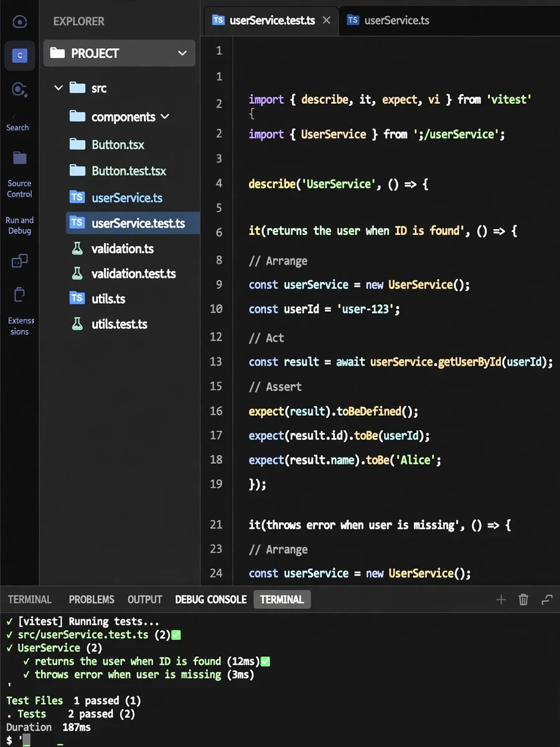The image size is (560, 747).
Task: Click terminal result "throws error when user is missing (3ms)"
Action: coord(139,674)
